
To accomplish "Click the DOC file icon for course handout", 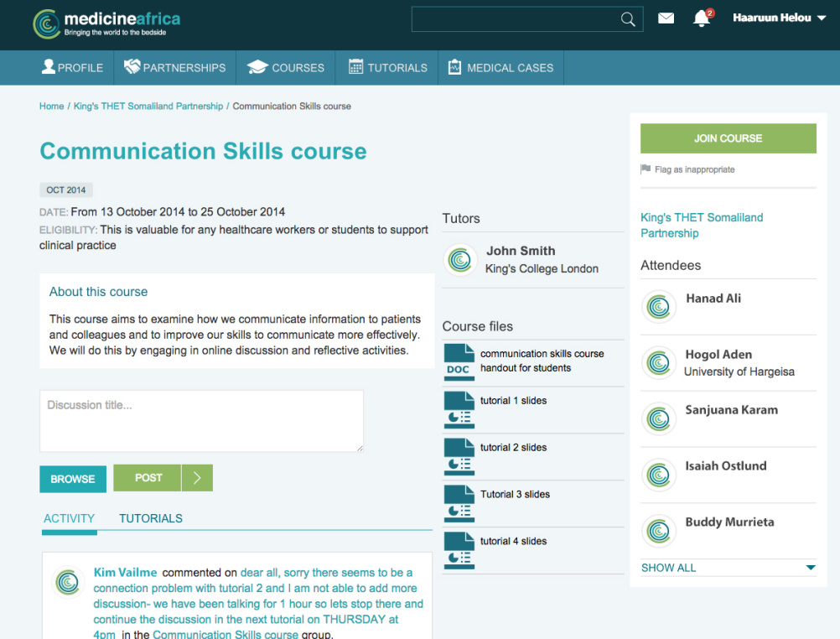I will [x=459, y=362].
